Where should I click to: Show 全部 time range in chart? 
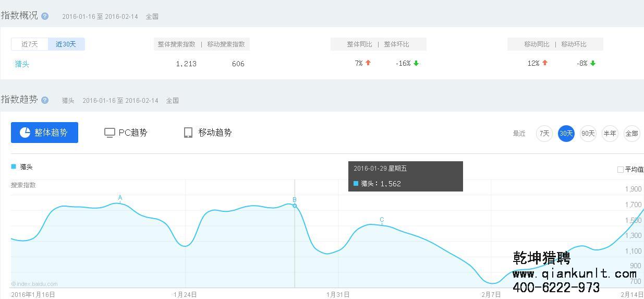tap(631, 134)
